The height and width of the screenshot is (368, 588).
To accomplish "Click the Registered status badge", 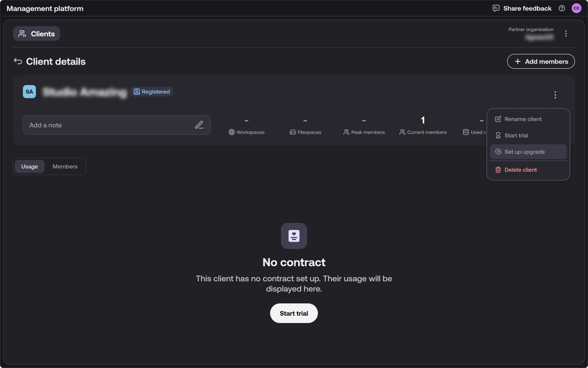I will pos(152,92).
